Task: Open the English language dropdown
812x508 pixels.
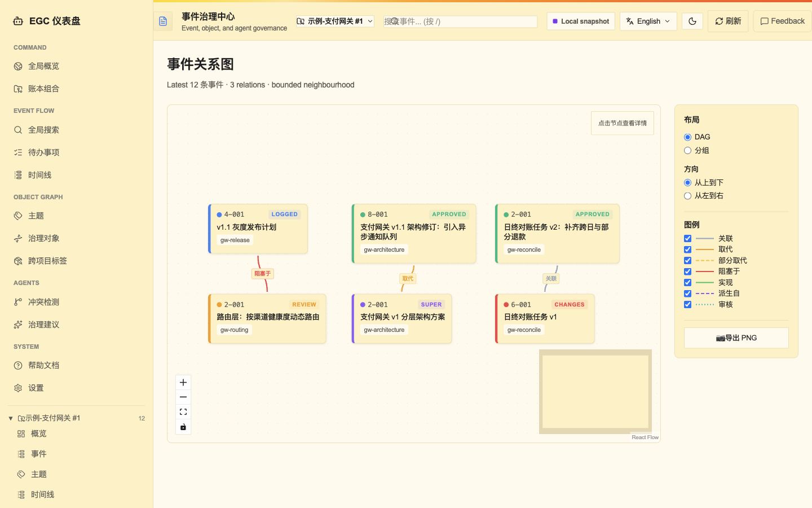Action: (648, 21)
